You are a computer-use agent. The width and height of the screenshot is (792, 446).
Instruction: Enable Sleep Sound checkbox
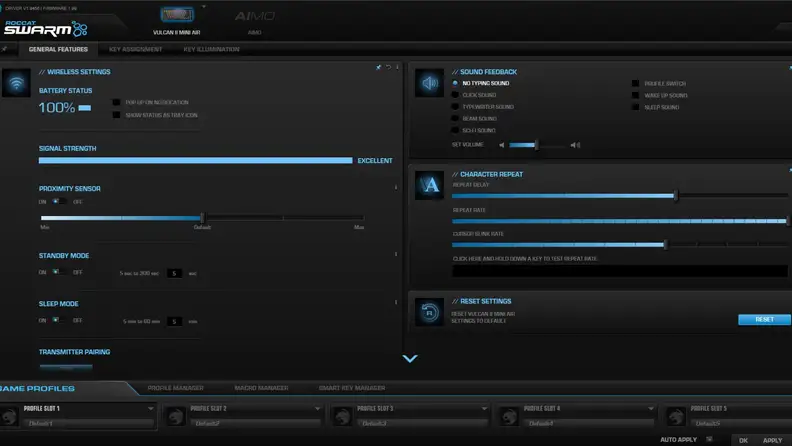pyautogui.click(x=635, y=107)
